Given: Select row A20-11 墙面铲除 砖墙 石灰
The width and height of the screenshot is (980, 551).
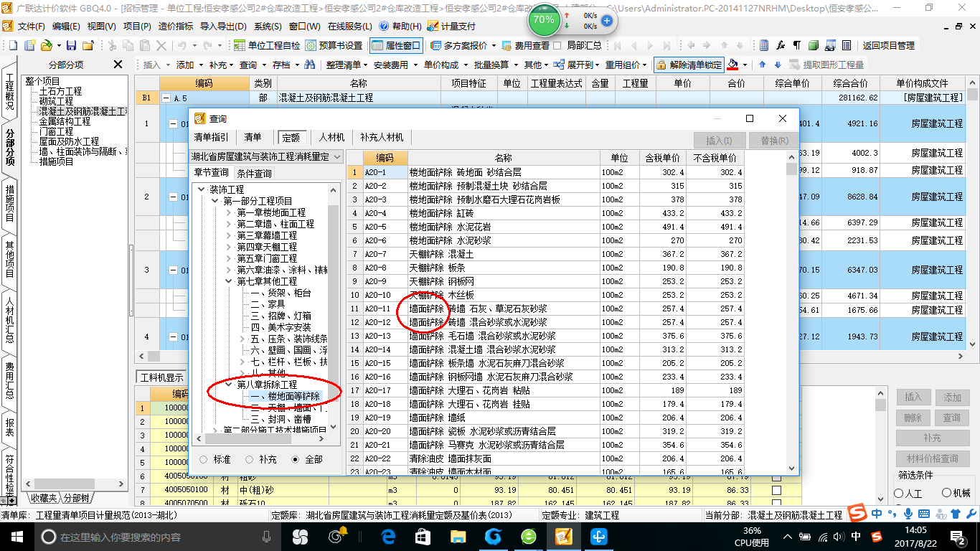Looking at the screenshot, I should [545, 309].
